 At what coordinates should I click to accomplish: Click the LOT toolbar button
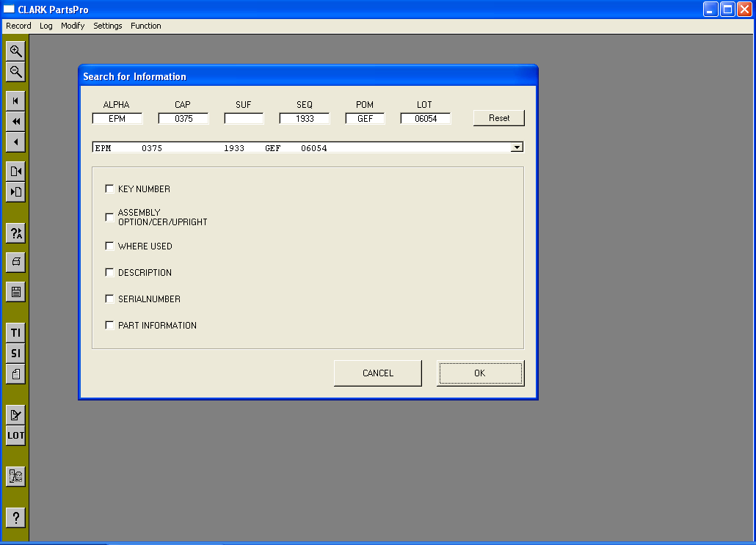pos(15,436)
